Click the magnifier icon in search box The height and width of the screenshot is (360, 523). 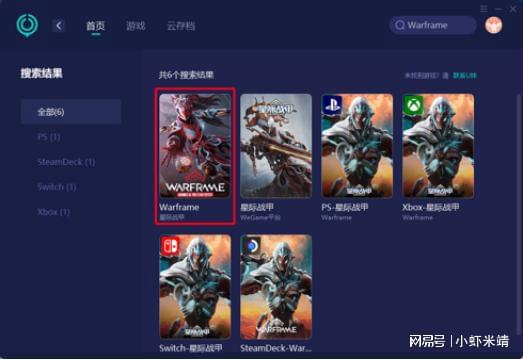click(400, 25)
